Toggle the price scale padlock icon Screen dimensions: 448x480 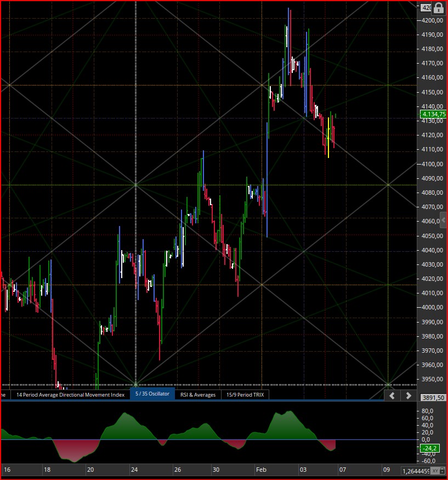coord(439,8)
